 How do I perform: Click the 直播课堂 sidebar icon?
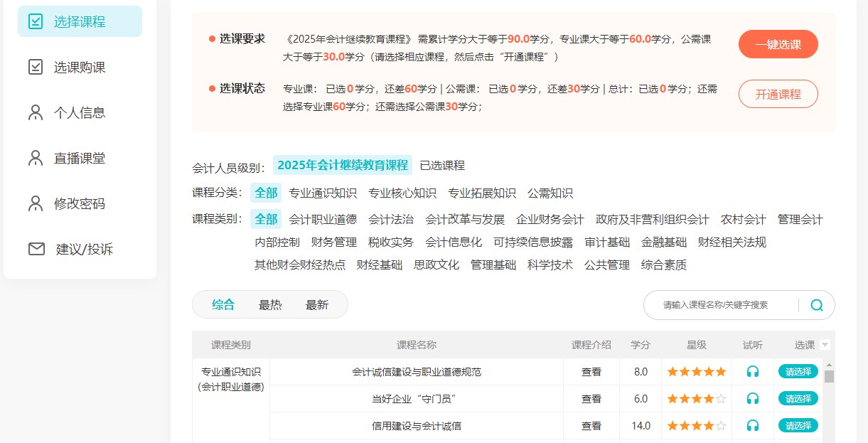[36, 158]
